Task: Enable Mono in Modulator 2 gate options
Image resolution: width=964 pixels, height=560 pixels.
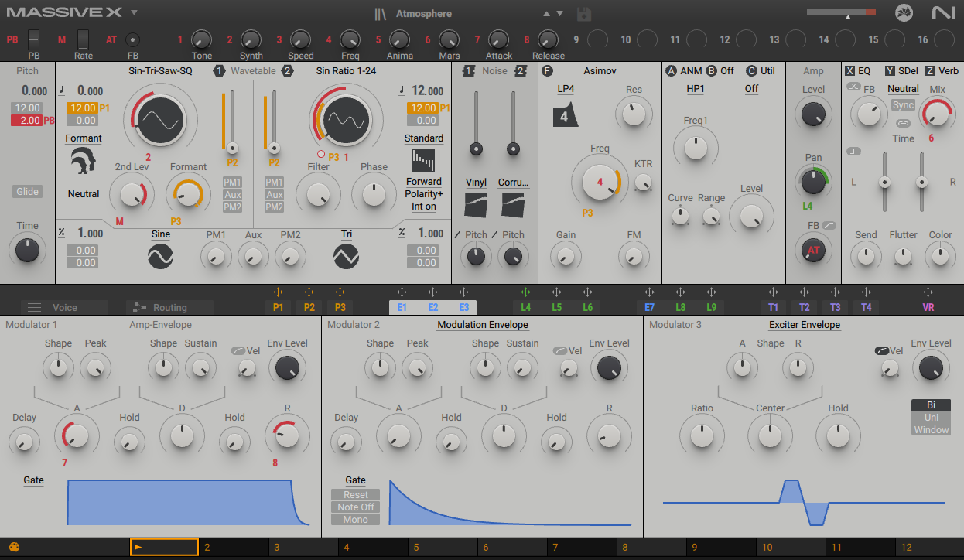Action: point(356,520)
